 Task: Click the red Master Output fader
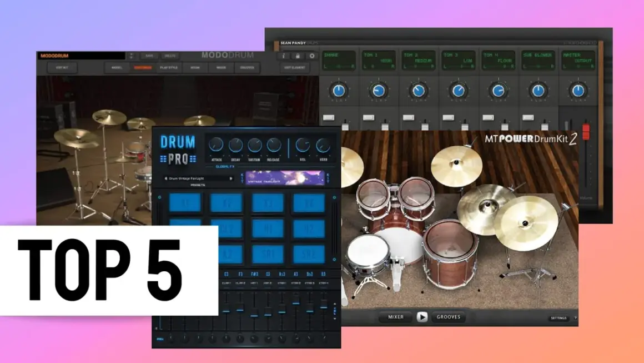click(x=586, y=131)
